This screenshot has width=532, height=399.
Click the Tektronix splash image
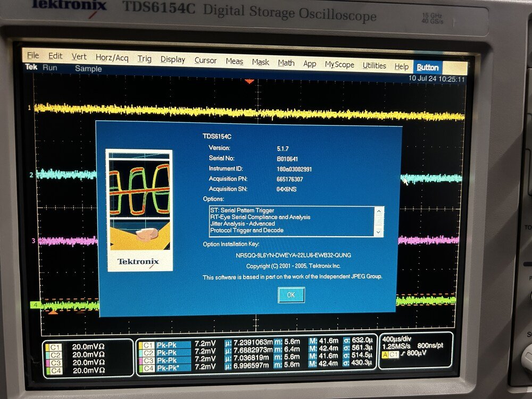[139, 210]
